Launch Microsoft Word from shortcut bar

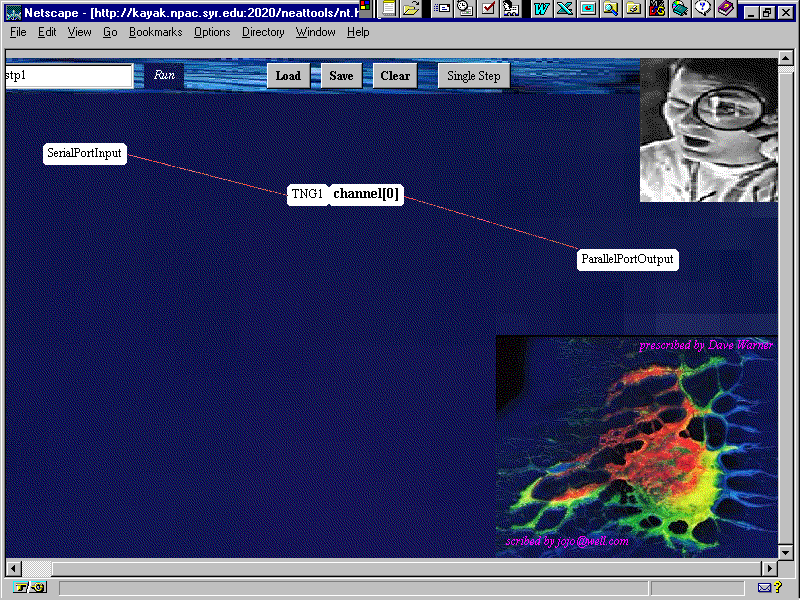[x=542, y=8]
